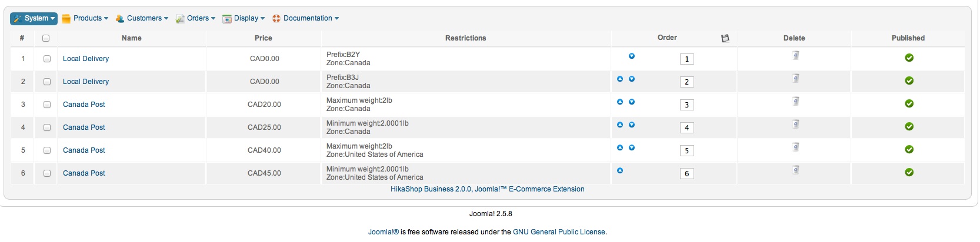Move row 2 Local Delivery order up
The width and height of the screenshot is (980, 242).
pyautogui.click(x=620, y=79)
